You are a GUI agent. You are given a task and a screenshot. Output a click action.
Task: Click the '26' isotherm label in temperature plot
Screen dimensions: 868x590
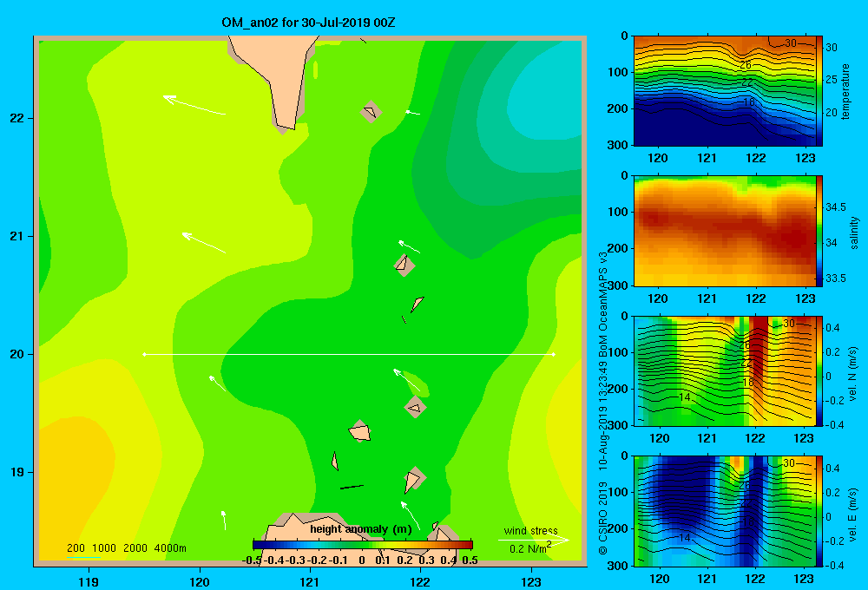(x=746, y=65)
